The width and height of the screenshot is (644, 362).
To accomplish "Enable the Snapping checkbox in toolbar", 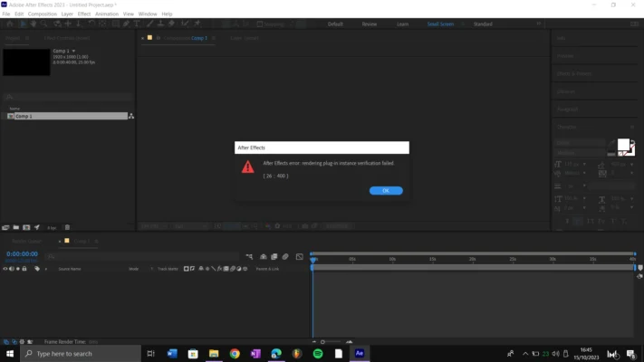I will click(x=260, y=24).
